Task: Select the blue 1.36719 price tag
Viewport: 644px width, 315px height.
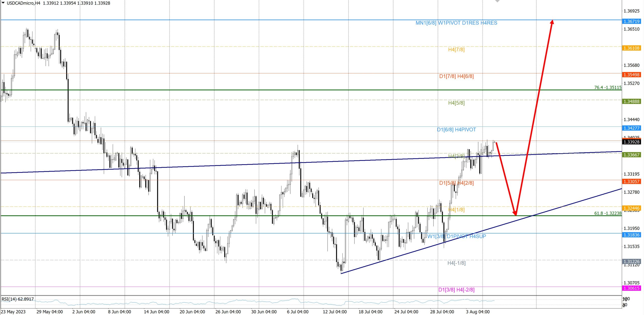Action: coord(631,21)
